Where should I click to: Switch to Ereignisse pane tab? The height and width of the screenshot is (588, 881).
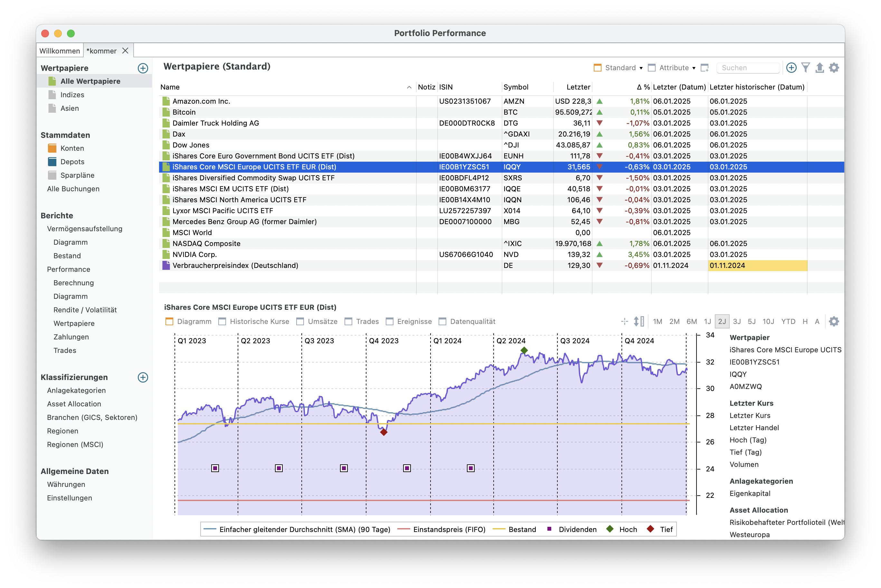coord(409,321)
